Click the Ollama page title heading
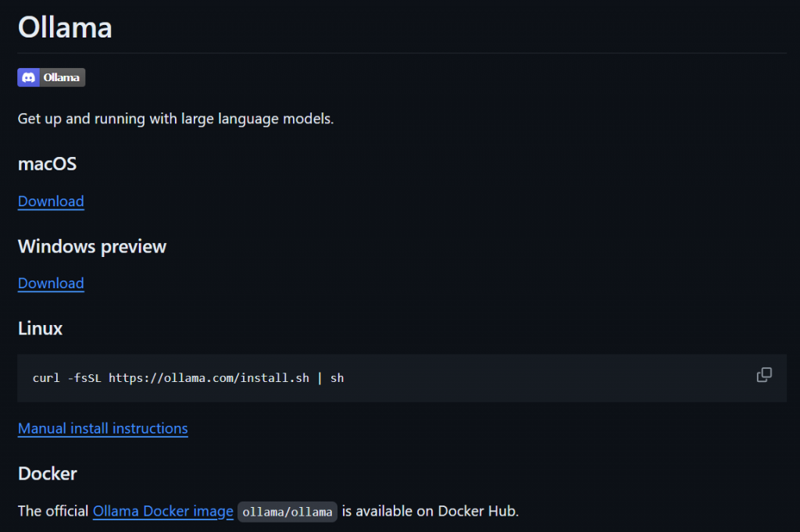800x532 pixels. (x=66, y=27)
